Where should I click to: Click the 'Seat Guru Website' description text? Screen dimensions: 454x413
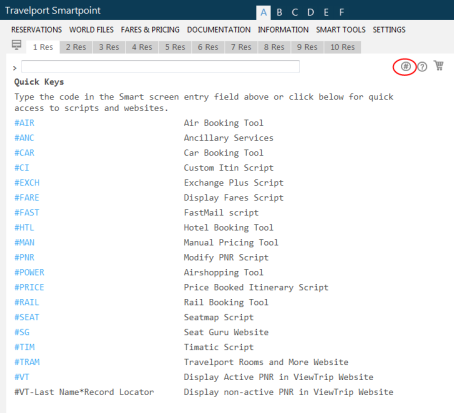tap(226, 332)
